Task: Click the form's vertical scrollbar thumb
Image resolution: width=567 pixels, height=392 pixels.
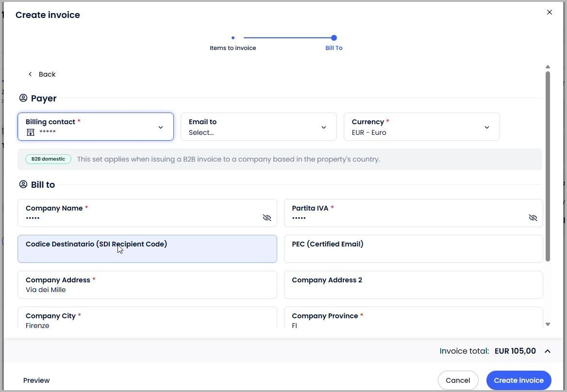Action: click(548, 166)
